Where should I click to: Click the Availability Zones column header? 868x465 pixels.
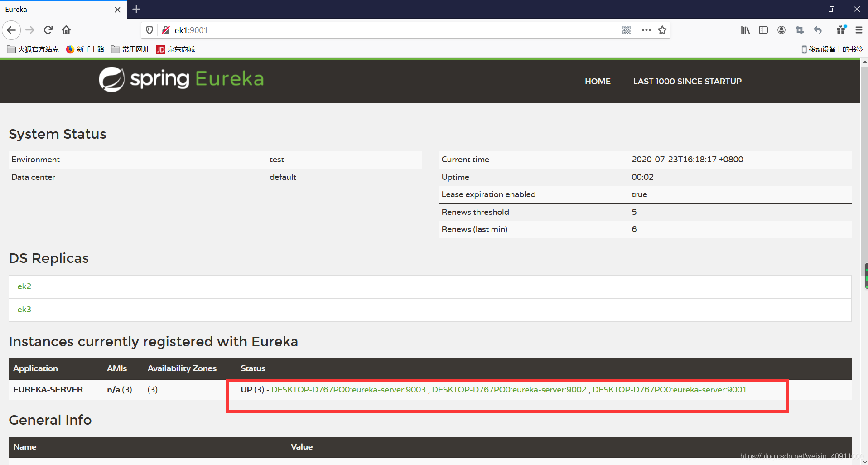pos(182,368)
